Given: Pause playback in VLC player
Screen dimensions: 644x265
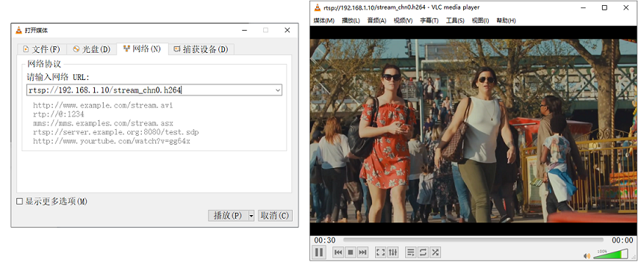Looking at the screenshot, I should click(319, 253).
